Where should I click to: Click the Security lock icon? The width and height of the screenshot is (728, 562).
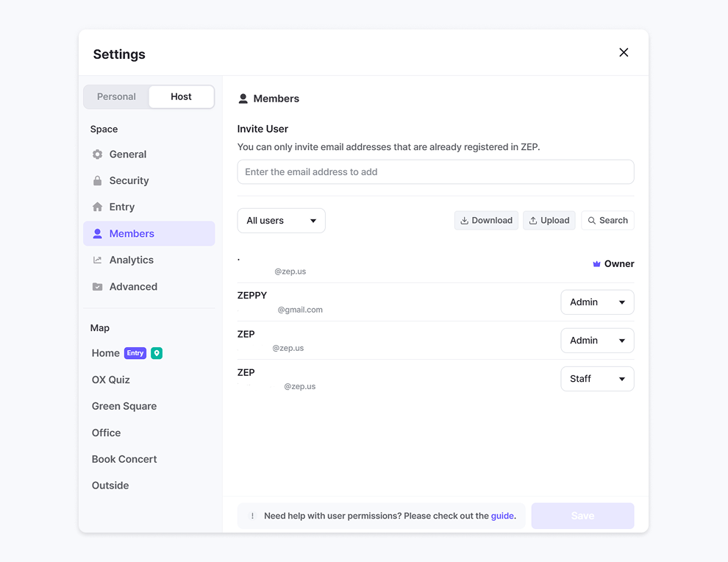tap(97, 181)
